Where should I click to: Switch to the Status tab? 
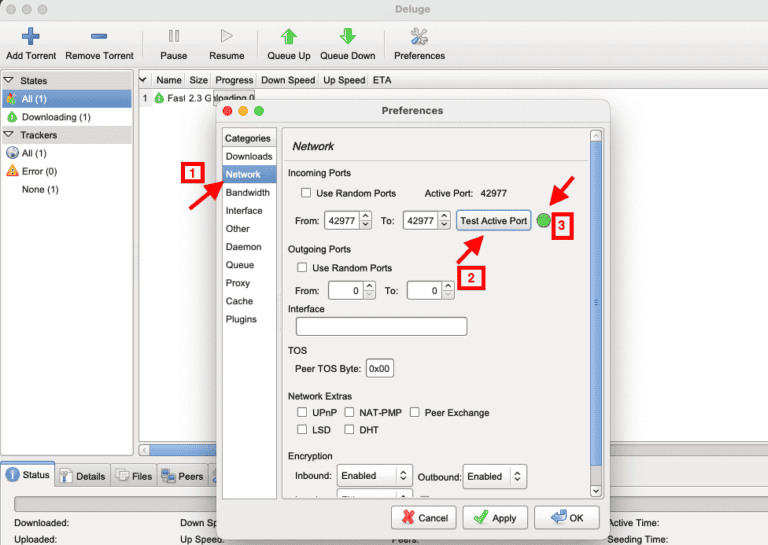tap(28, 474)
